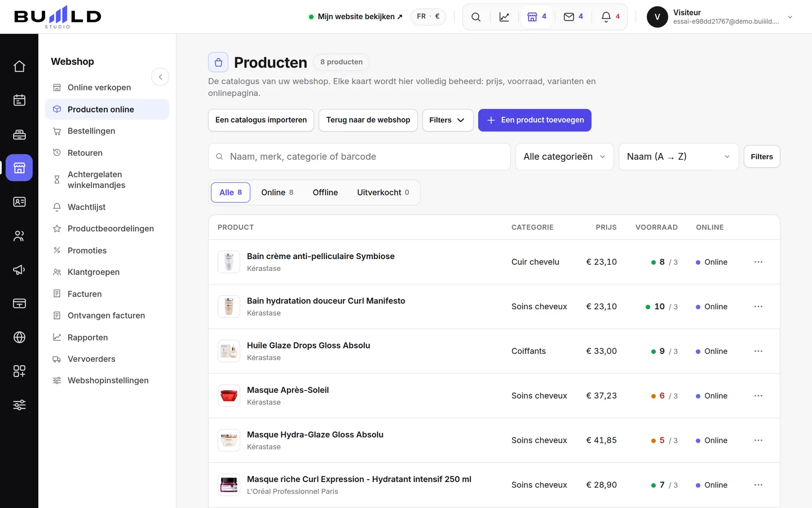Click Terug naar de webshop button
The image size is (812, 508).
[368, 120]
